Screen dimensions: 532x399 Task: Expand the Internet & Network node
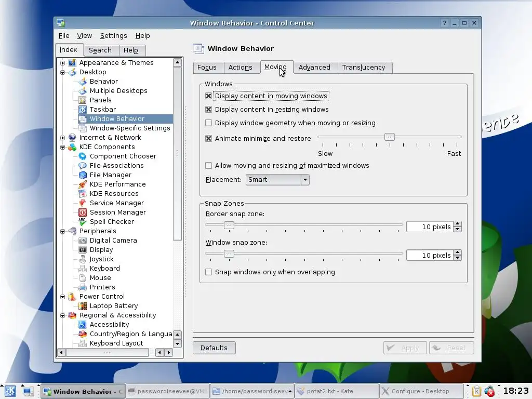(63, 137)
